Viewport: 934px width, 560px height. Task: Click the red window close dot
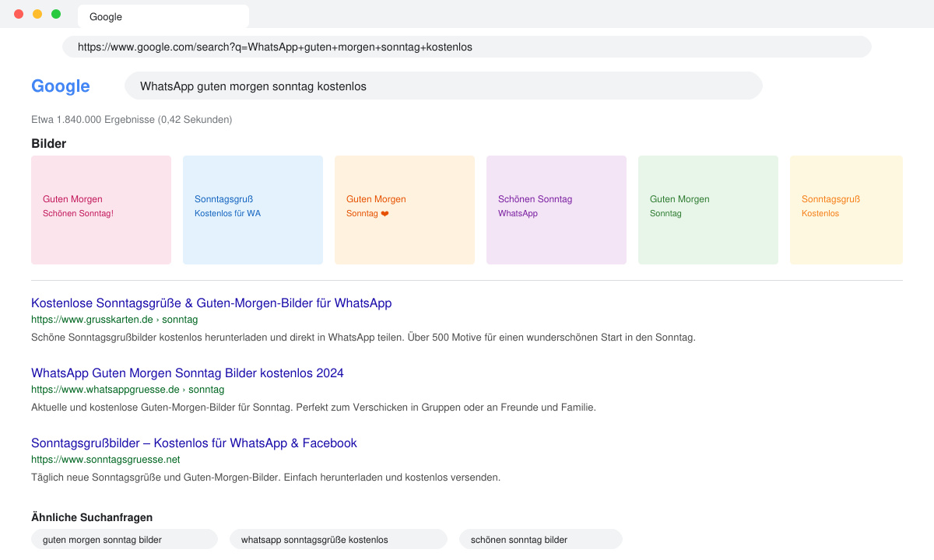pyautogui.click(x=19, y=14)
